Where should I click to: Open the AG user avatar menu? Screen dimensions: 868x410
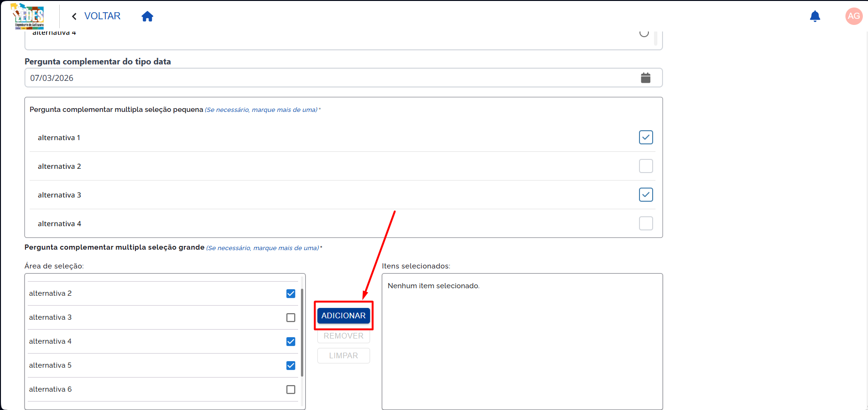pos(853,16)
